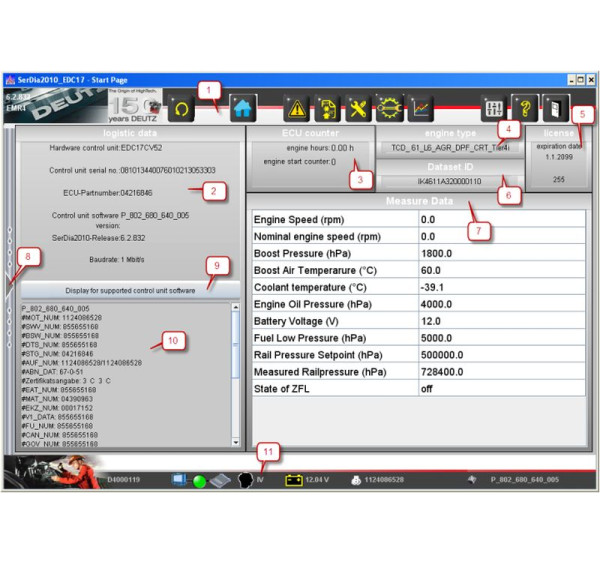
Task: Click Display for supported control unit software
Action: 130,290
